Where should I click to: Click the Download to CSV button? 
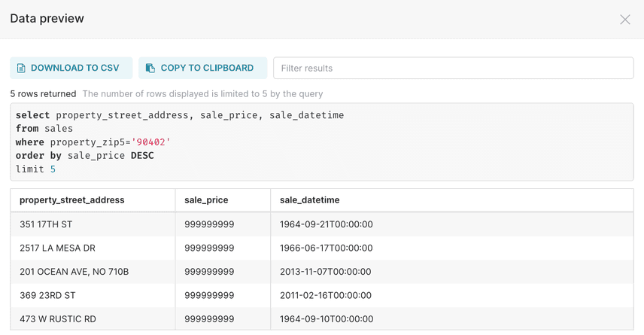(71, 68)
